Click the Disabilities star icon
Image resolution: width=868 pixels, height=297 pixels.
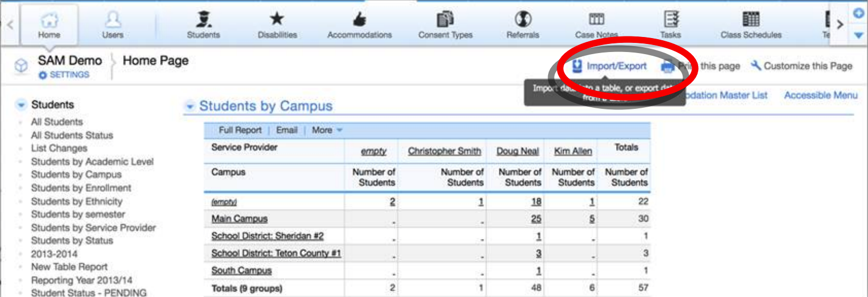click(276, 19)
